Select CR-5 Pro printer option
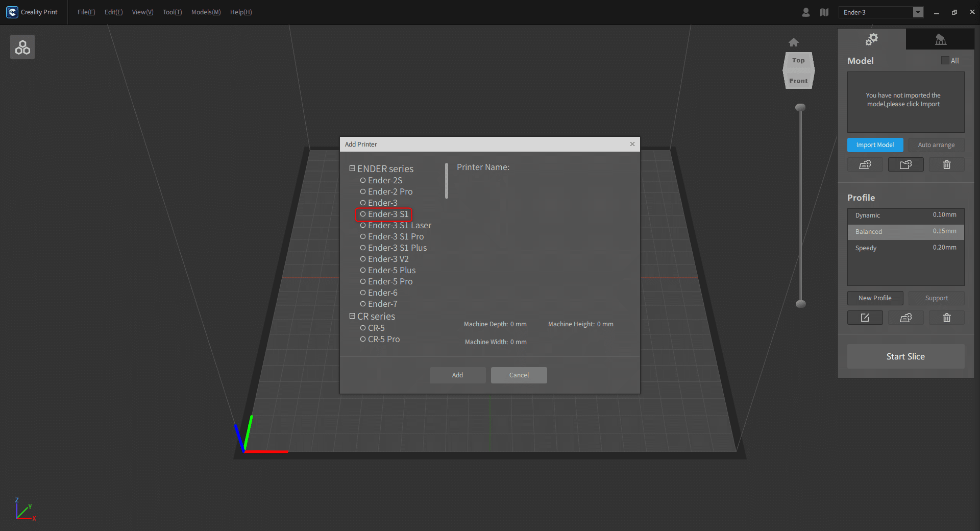The width and height of the screenshot is (980, 531). click(380, 339)
